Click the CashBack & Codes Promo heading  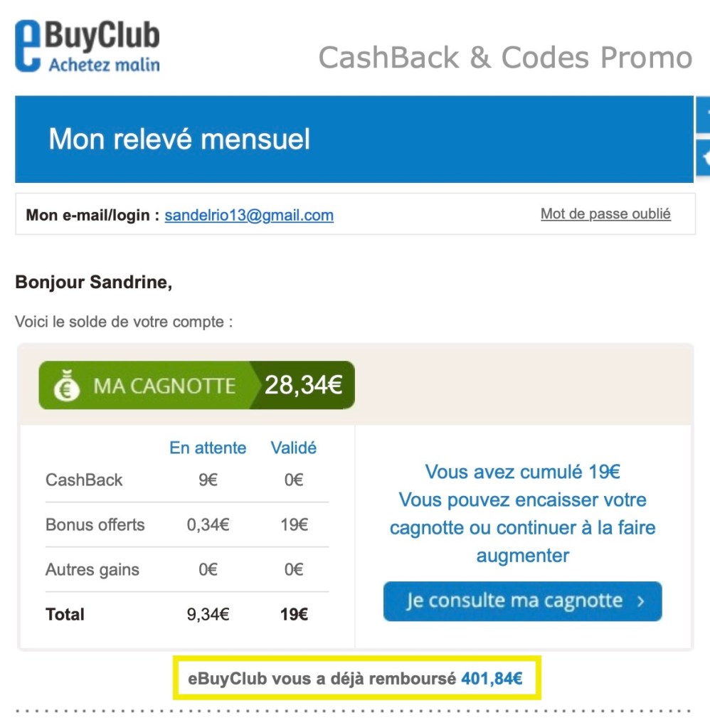505,58
